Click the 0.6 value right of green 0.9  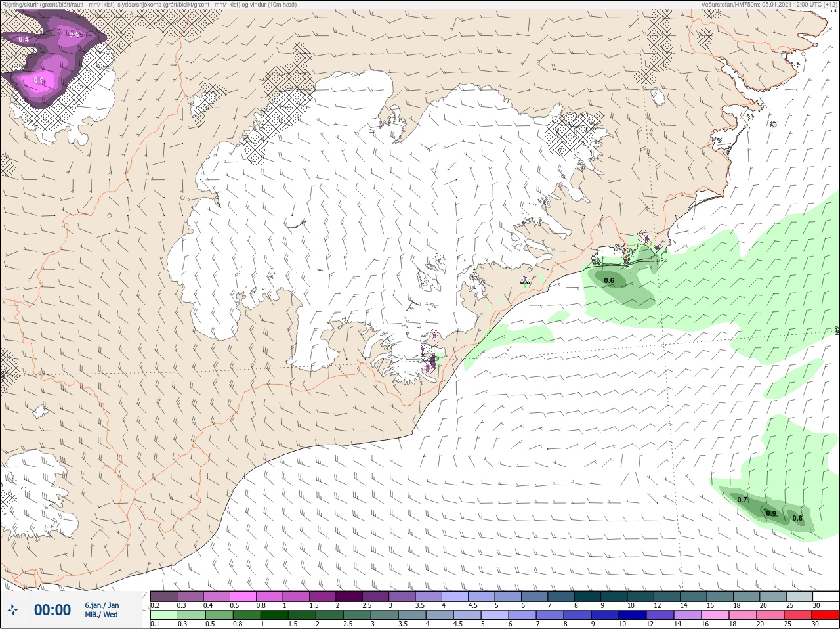click(x=797, y=518)
